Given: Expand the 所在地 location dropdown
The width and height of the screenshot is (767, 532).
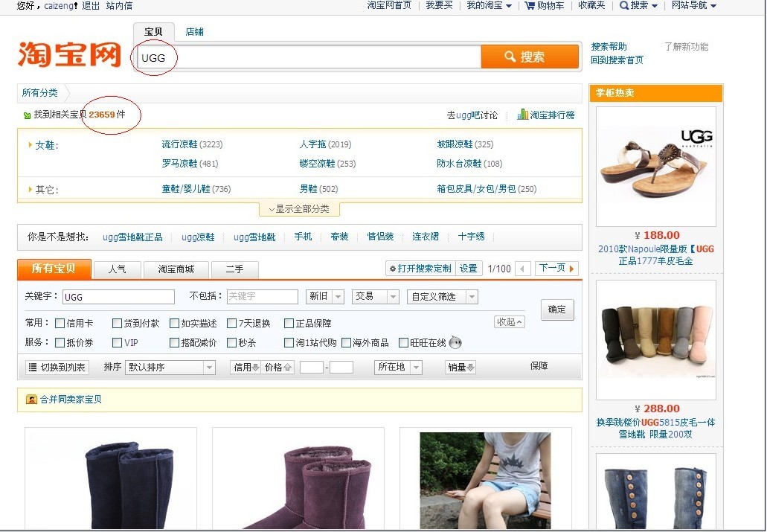Looking at the screenshot, I should (x=399, y=368).
